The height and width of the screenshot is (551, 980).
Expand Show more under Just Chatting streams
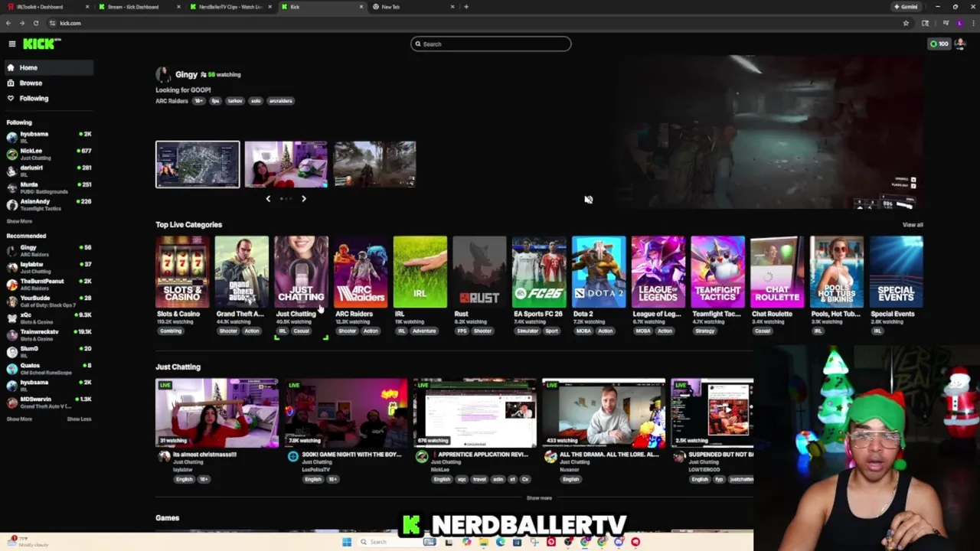[539, 498]
